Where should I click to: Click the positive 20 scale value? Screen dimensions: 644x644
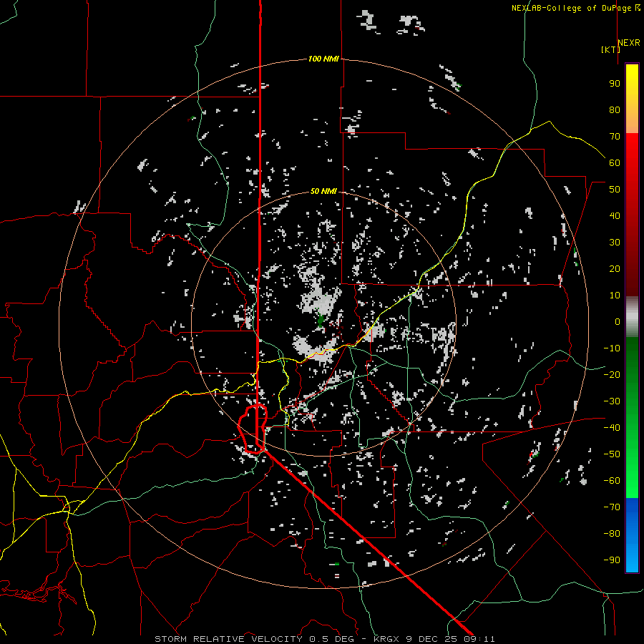[x=615, y=269]
